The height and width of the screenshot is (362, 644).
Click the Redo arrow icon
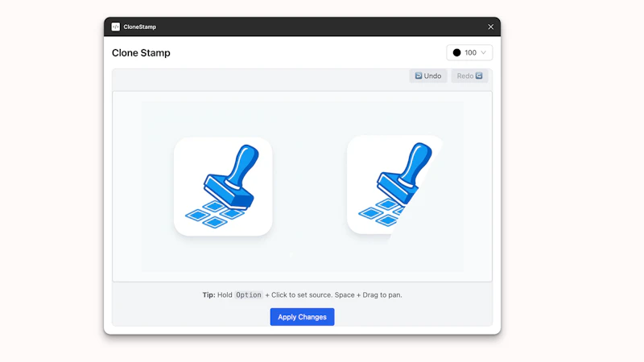coord(479,76)
